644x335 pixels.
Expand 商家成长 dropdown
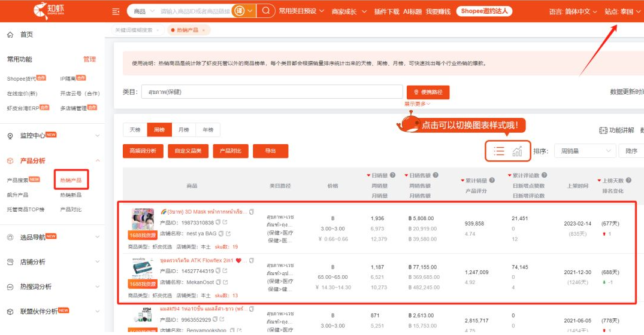click(x=349, y=11)
